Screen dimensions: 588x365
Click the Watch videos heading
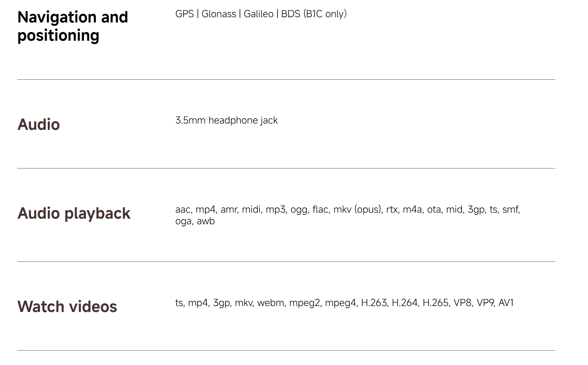click(67, 306)
